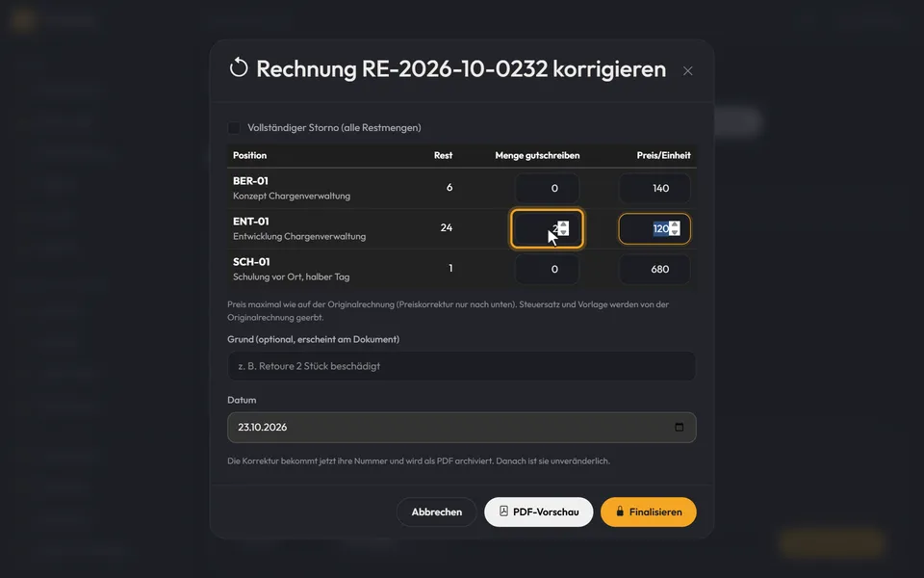Viewport: 924px width, 578px height.
Task: Decrement ENT-01 quantity with spinner down arrow
Action: tap(563, 232)
